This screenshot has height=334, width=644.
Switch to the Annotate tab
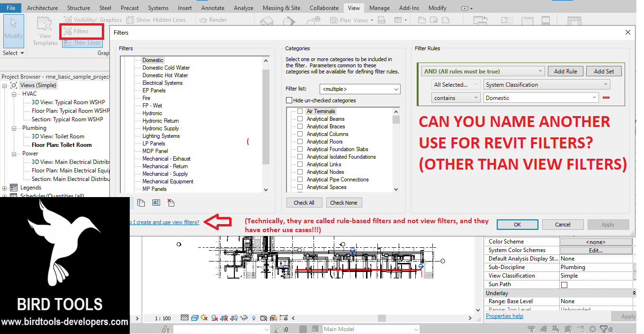coord(213,8)
